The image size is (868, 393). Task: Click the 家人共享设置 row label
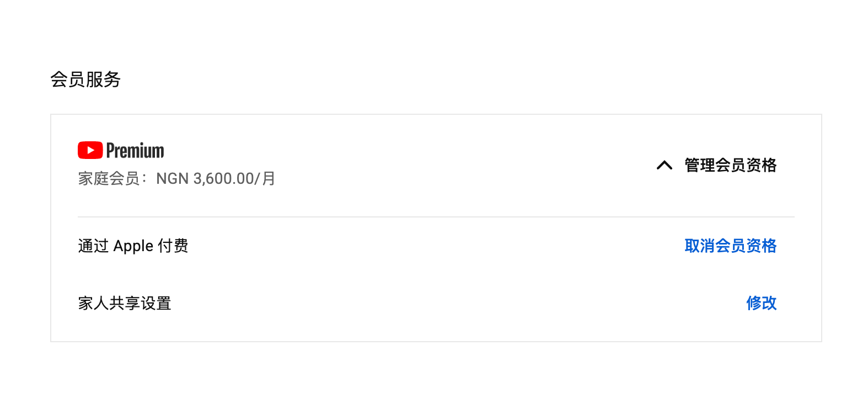[x=125, y=303]
